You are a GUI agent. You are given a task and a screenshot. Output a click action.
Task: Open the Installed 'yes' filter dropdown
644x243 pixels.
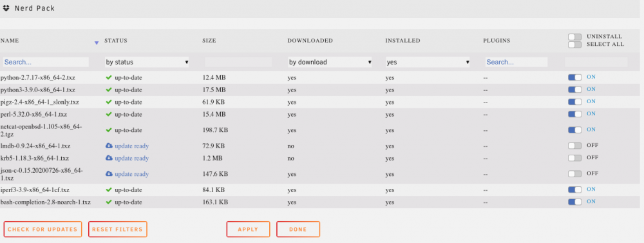click(428, 62)
